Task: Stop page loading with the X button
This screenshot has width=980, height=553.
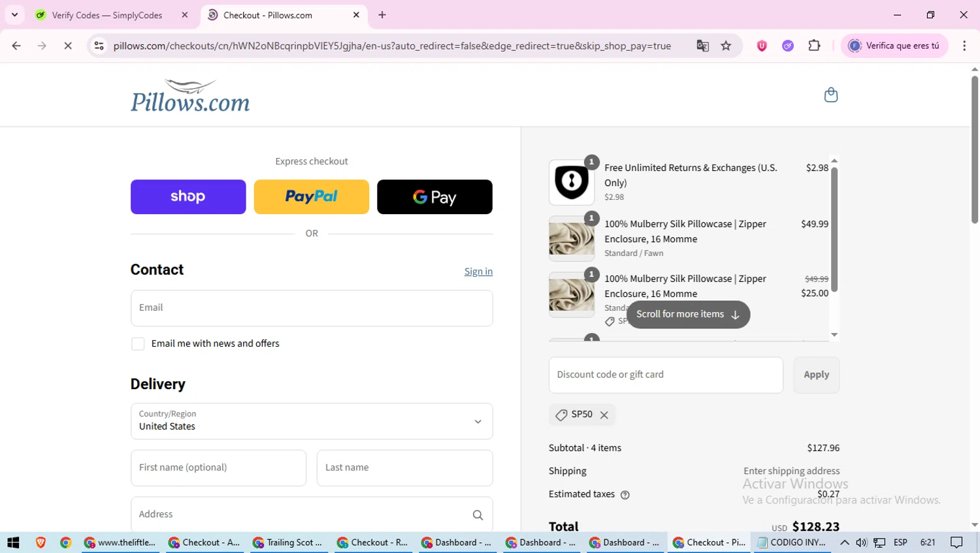Action: point(68,46)
